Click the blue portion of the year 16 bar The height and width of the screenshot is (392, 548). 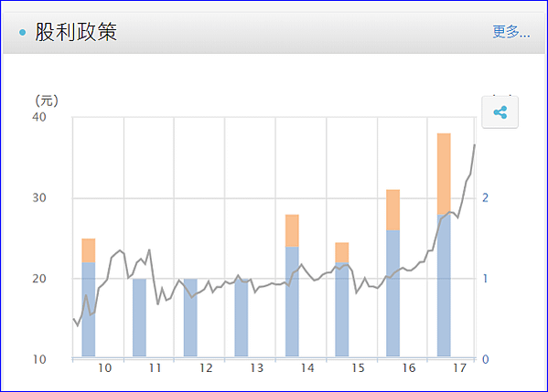tap(392, 293)
